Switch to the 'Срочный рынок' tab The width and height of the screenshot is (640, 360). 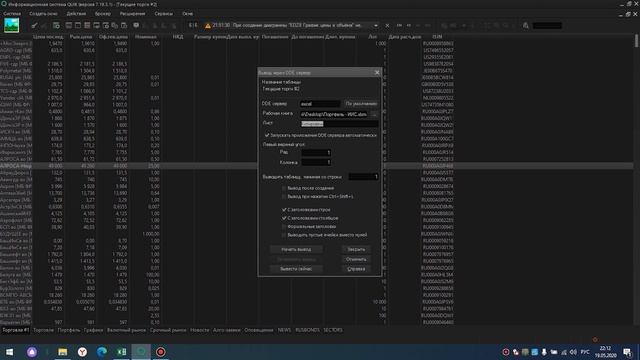[168, 330]
